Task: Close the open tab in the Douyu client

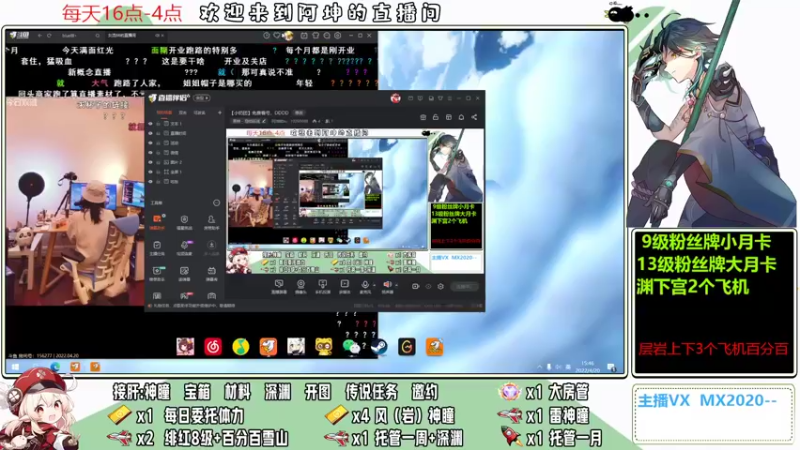Action: click(x=162, y=36)
